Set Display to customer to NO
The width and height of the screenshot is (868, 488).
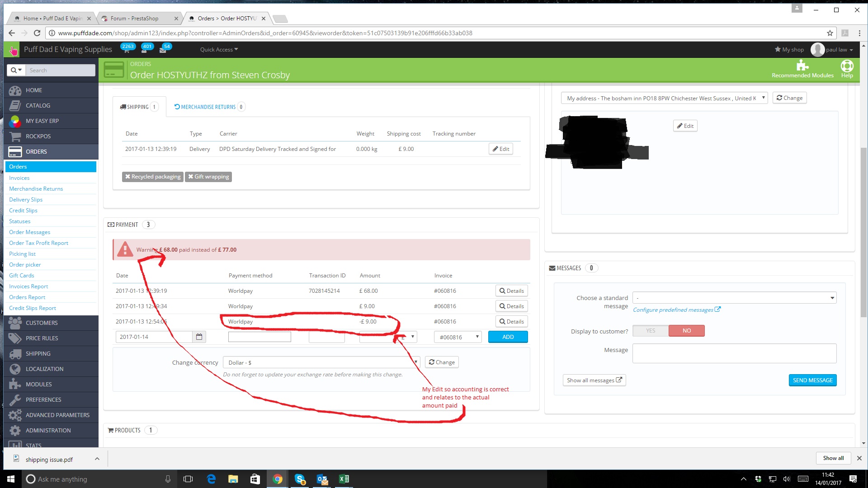click(x=686, y=331)
